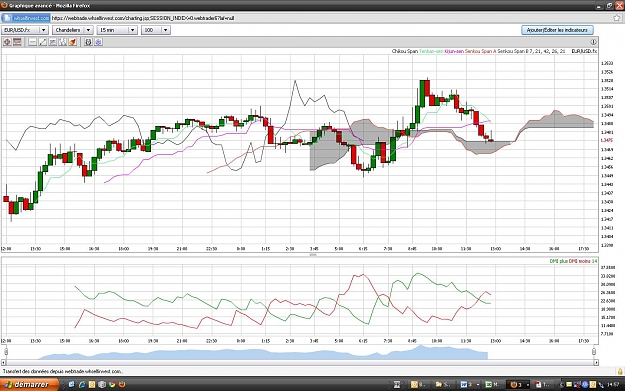Switch to Word window in taskbar

[x=469, y=385]
